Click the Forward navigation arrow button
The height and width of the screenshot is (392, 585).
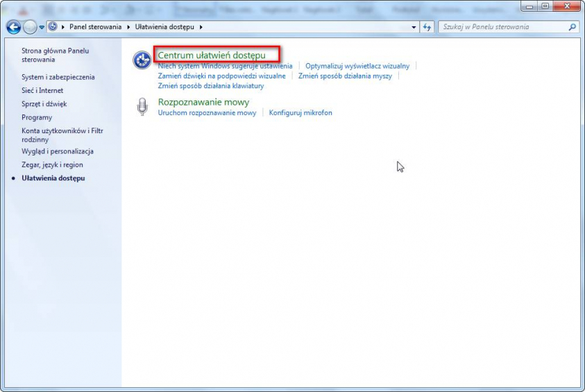30,27
